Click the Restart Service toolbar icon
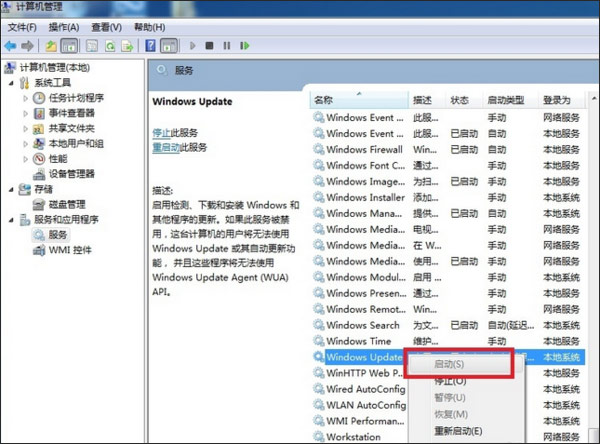The height and width of the screenshot is (444, 600). [x=245, y=46]
